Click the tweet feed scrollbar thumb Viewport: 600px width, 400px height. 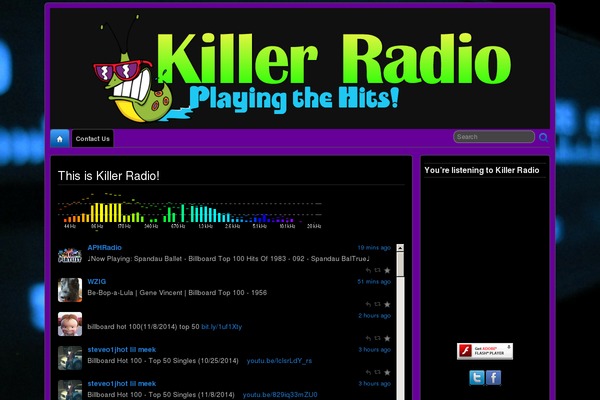[x=400, y=264]
